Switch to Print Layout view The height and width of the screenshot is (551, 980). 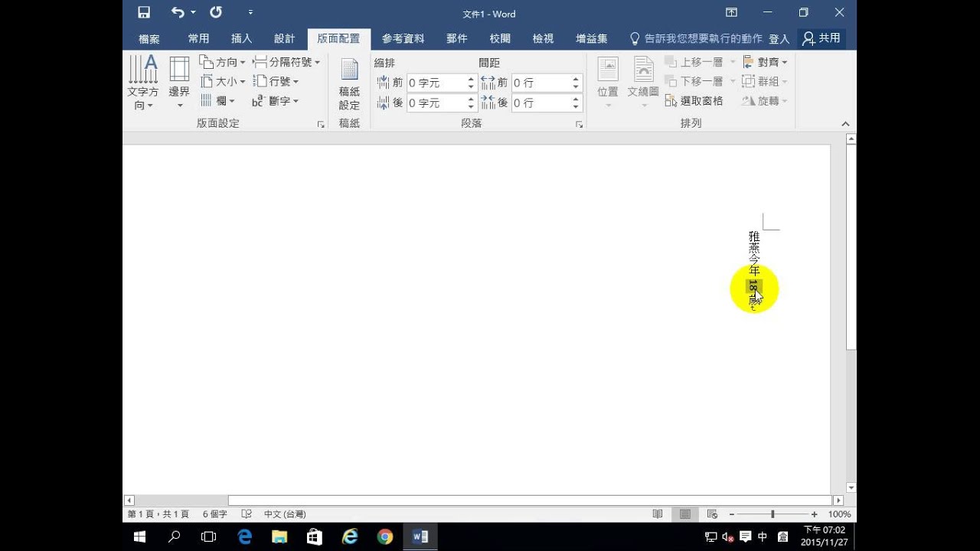click(x=685, y=514)
